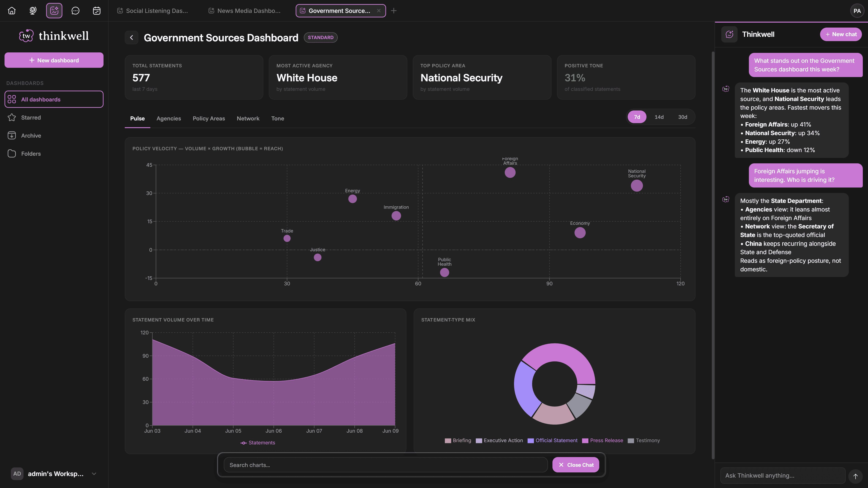Click the National Security bubble

(637, 185)
